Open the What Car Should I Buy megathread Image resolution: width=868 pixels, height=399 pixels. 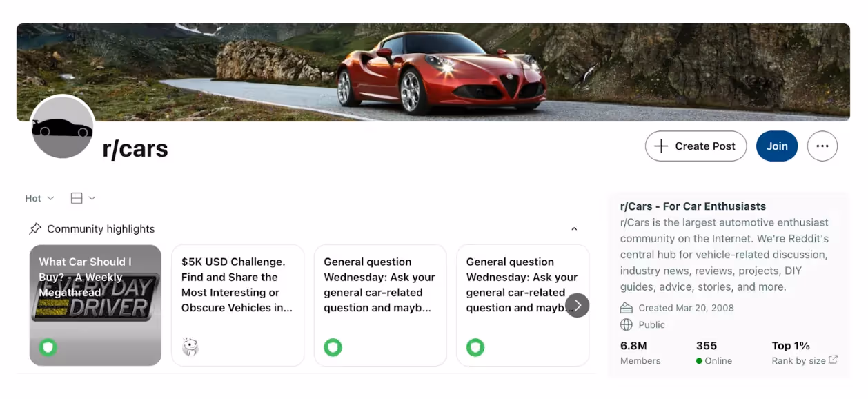click(95, 305)
